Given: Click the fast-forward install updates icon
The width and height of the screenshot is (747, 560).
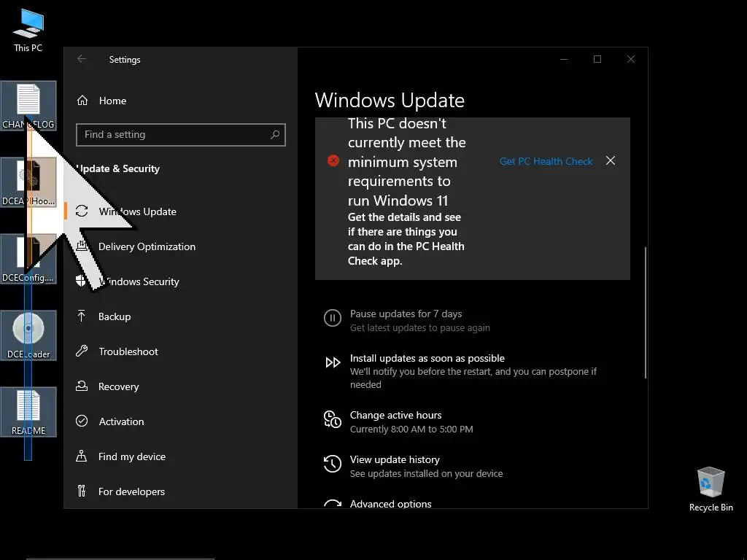Looking at the screenshot, I should [333, 362].
